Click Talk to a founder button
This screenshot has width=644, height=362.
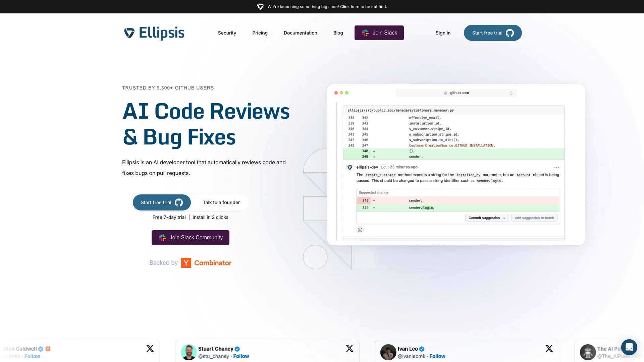click(221, 202)
